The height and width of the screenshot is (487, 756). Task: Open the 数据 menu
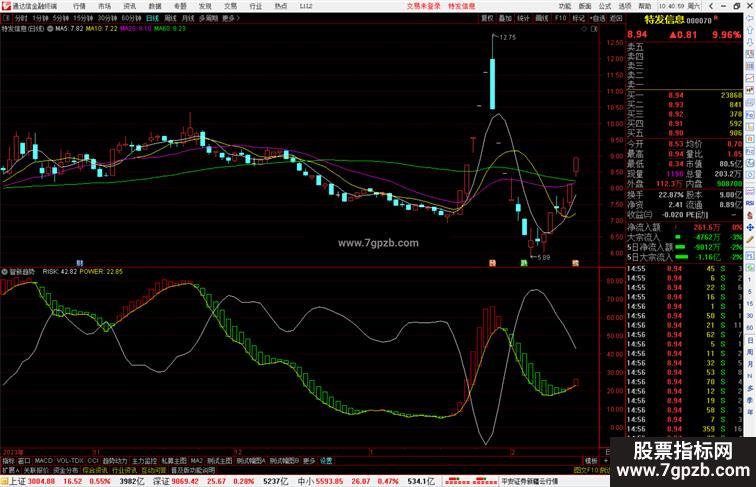(x=155, y=6)
